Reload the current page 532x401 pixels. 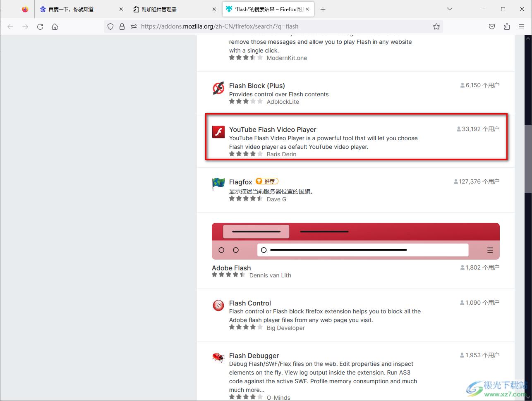coord(40,26)
